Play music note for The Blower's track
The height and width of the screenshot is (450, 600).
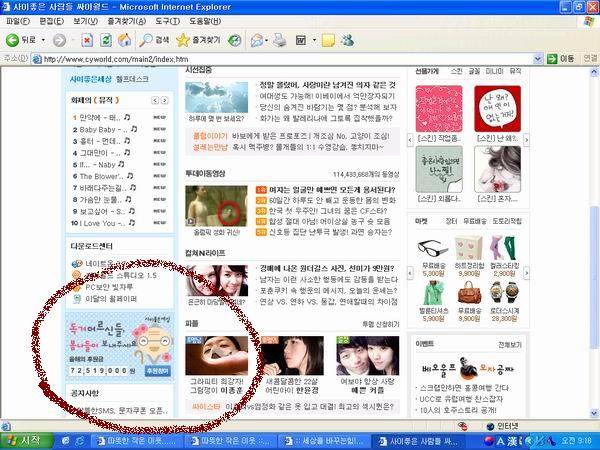click(x=130, y=176)
